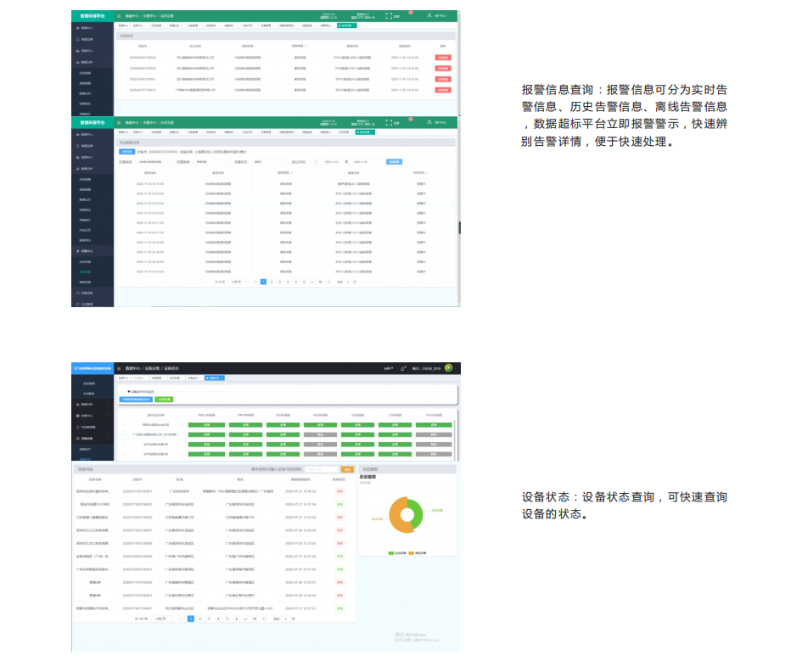Collapse 告警中心 sidebar group on 历史告警 page
This screenshot has width=802, height=672.
tap(93, 251)
